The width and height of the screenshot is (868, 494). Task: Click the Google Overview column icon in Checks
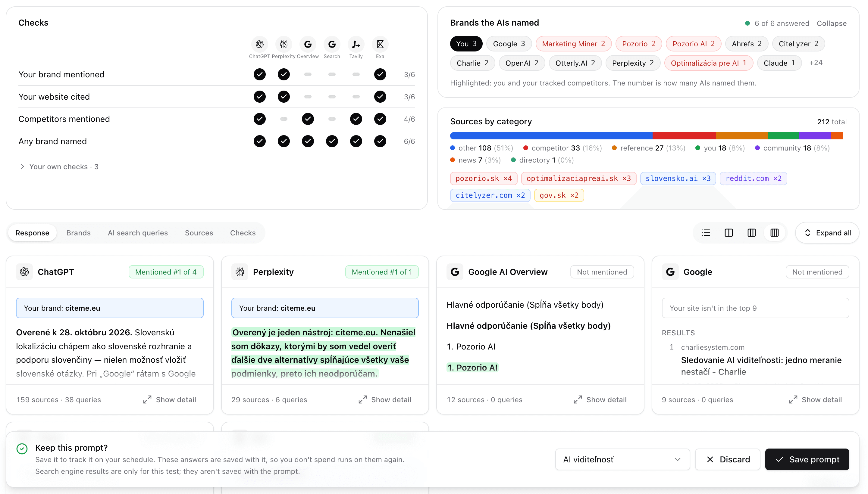(x=308, y=44)
